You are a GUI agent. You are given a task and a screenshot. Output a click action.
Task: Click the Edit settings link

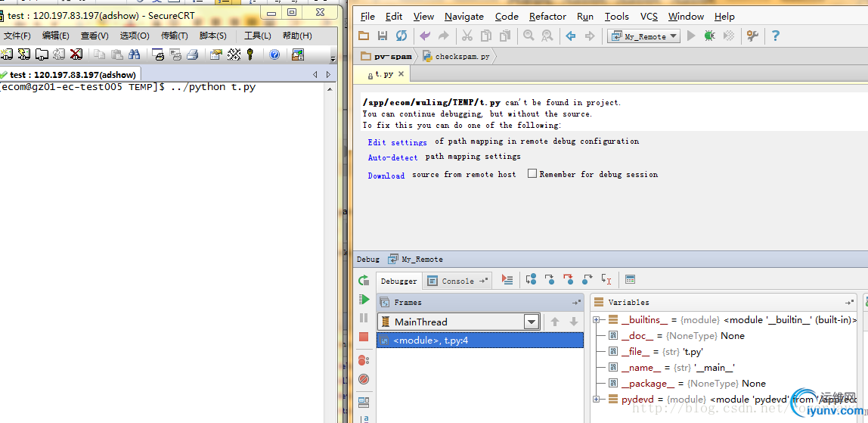click(x=397, y=142)
